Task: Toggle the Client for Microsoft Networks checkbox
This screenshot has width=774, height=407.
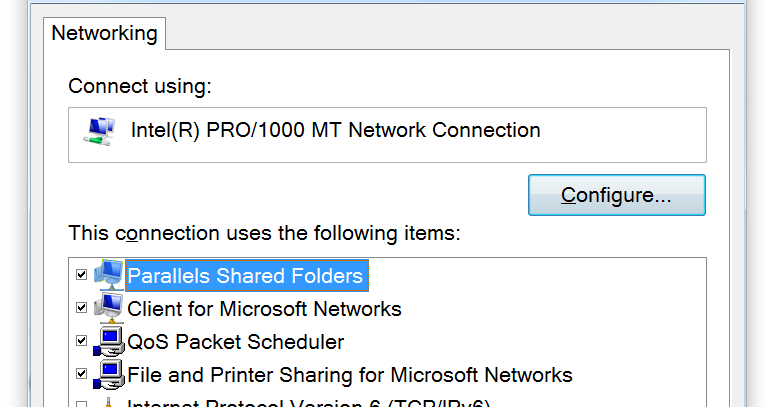Action: click(81, 308)
